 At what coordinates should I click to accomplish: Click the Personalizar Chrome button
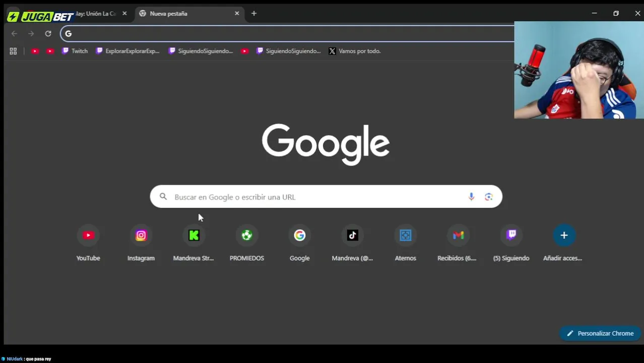(x=600, y=333)
